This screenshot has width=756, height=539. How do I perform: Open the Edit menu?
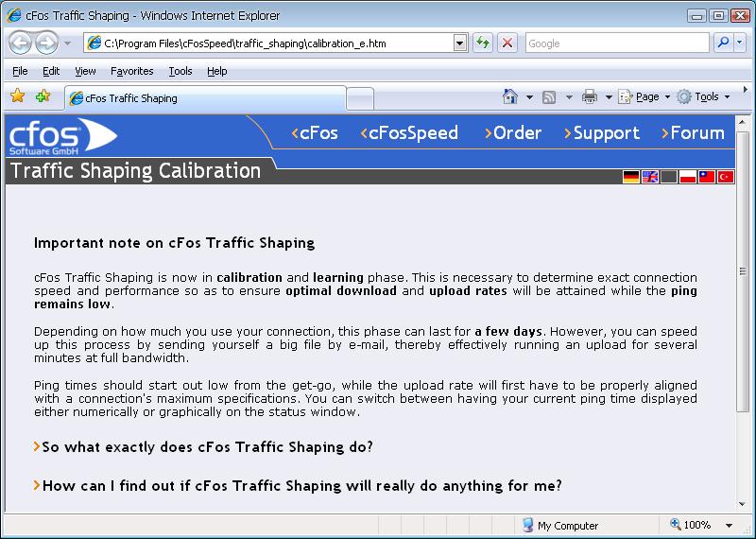pos(51,71)
